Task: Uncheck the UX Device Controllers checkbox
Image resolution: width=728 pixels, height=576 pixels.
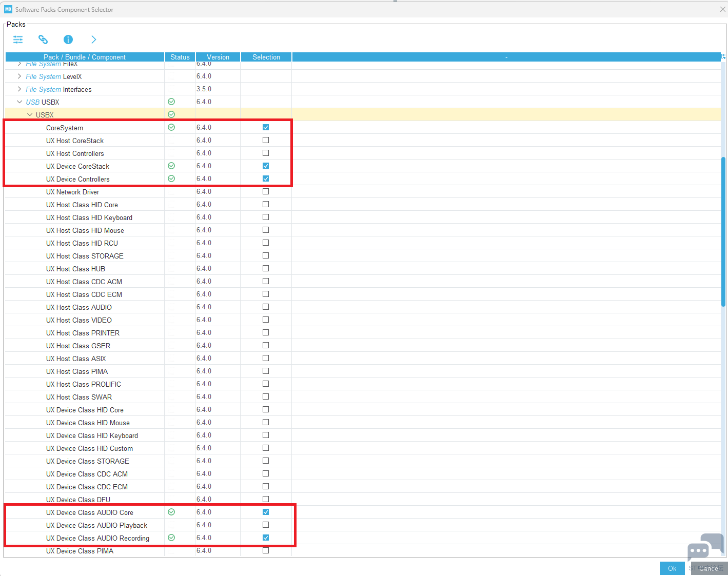Action: click(266, 178)
